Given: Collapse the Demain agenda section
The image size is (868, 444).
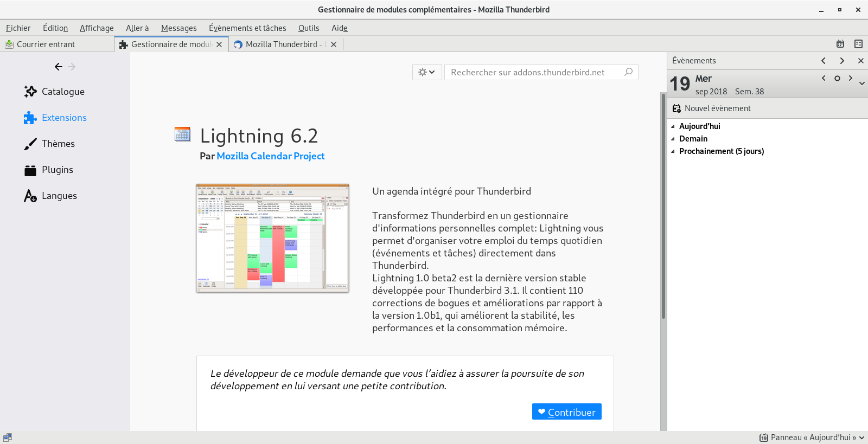Looking at the screenshot, I should click(x=673, y=139).
